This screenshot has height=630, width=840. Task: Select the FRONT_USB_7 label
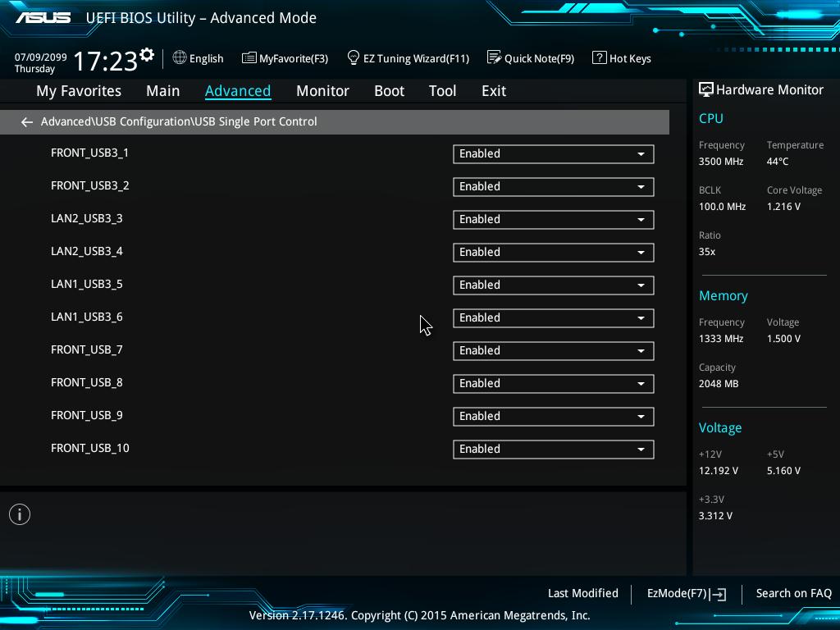pyautogui.click(x=86, y=349)
